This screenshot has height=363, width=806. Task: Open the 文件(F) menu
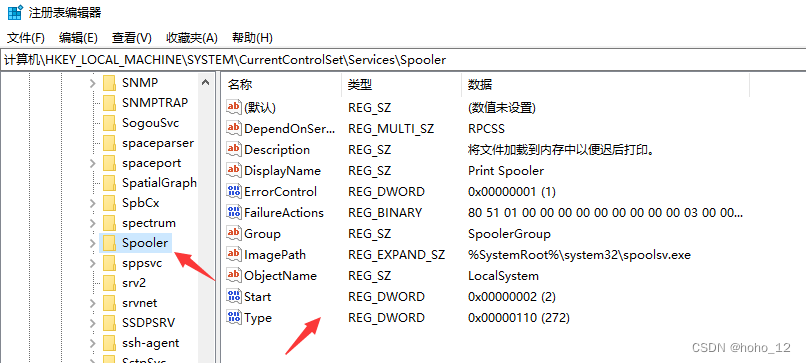(x=26, y=38)
